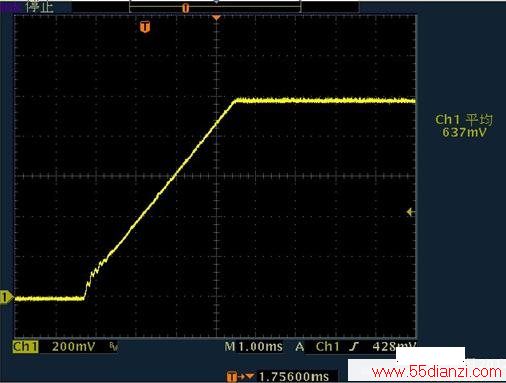
Task: Select the yellow trigger level arrow on right edge
Action: (x=410, y=212)
